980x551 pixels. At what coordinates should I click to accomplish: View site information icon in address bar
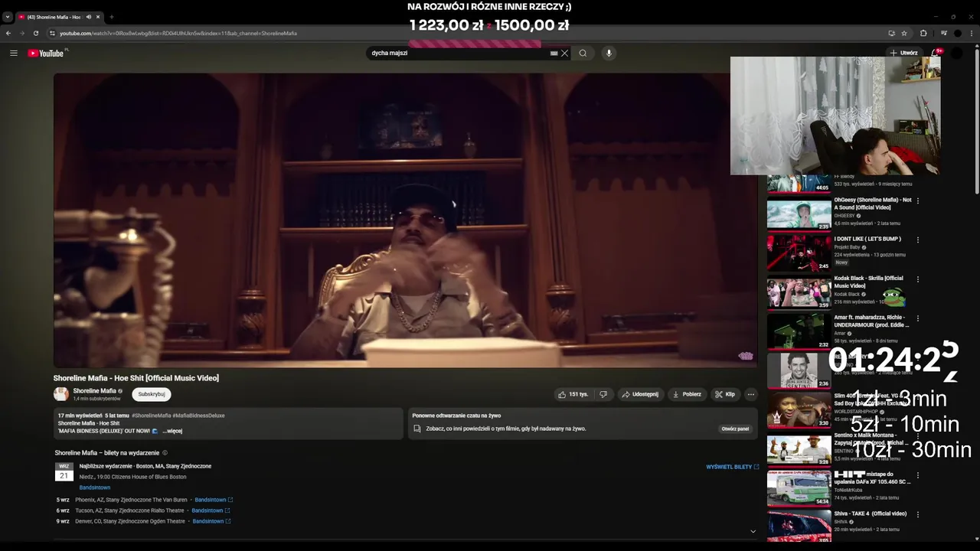(52, 33)
